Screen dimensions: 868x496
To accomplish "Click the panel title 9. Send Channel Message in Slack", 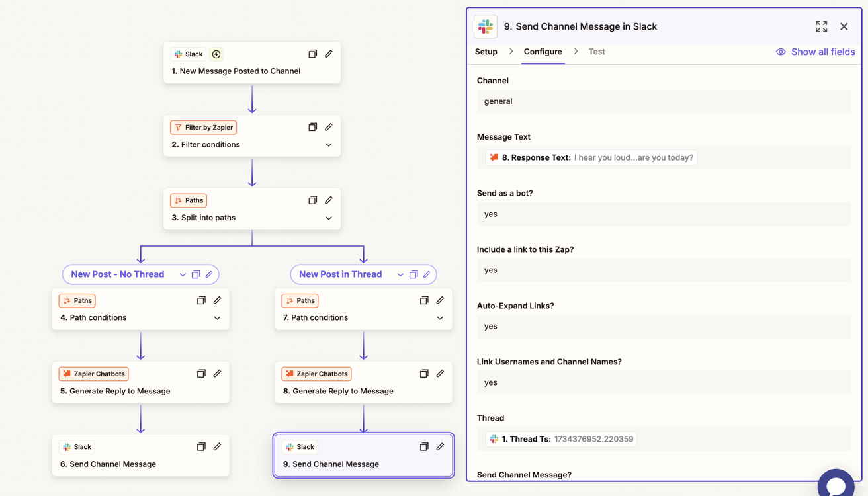I will point(580,26).
